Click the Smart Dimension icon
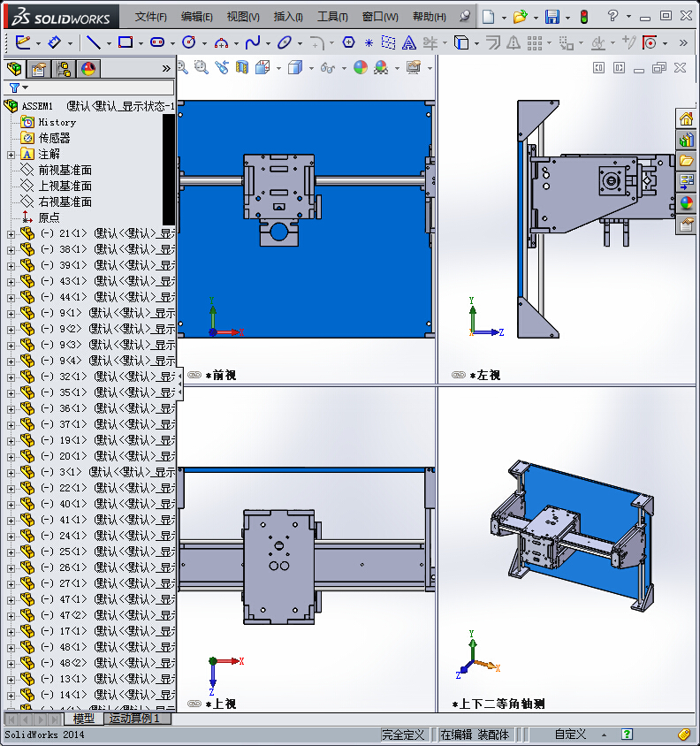Image resolution: width=700 pixels, height=746 pixels. [x=55, y=42]
